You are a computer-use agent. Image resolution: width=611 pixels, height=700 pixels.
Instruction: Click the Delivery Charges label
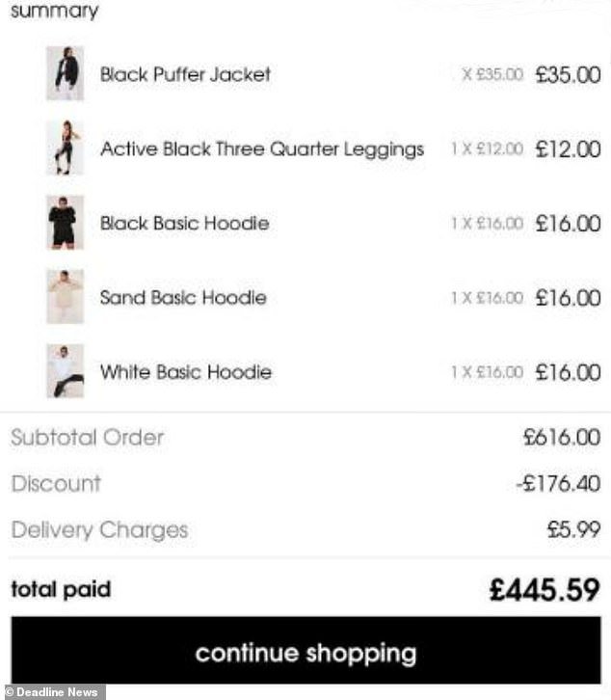[99, 530]
